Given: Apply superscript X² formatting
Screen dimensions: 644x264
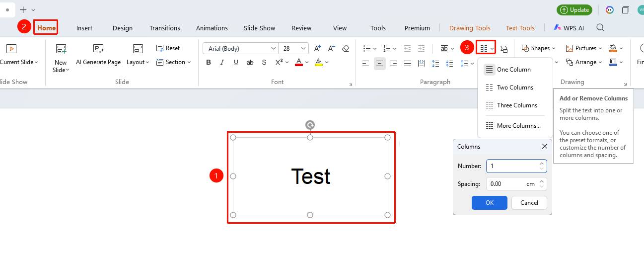Looking at the screenshot, I should pos(279,63).
